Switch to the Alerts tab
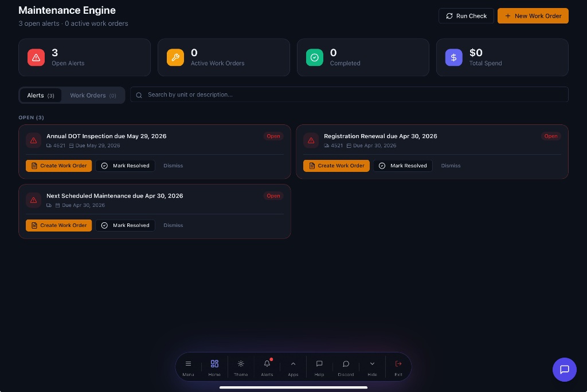Image resolution: width=587 pixels, height=392 pixels. point(41,96)
